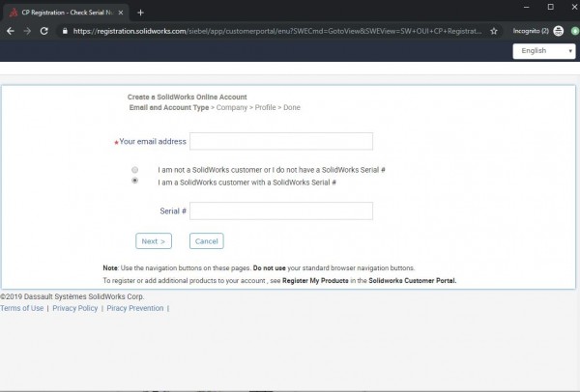
Task: Click the "Company" breadcrumb step
Action: pyautogui.click(x=232, y=107)
